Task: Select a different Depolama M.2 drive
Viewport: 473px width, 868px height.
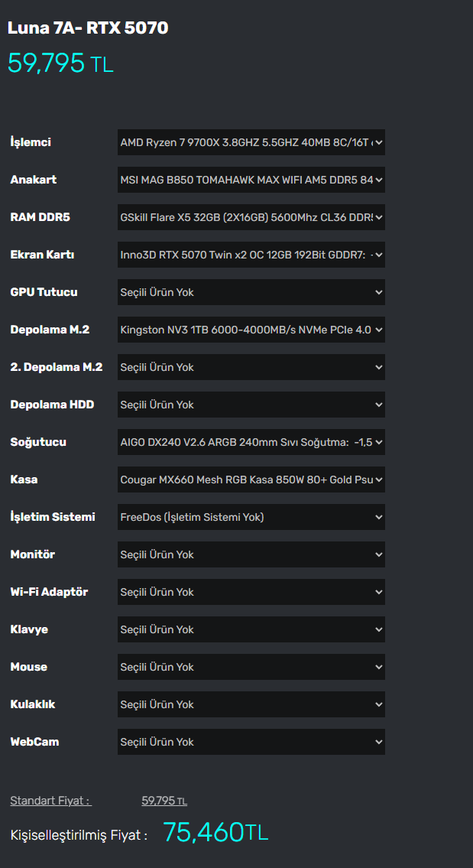Action: pyautogui.click(x=251, y=330)
